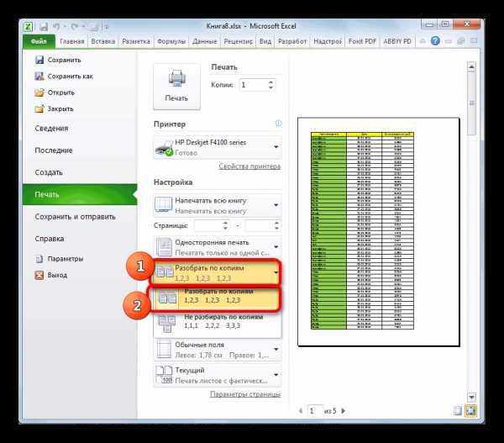Switch to the Главная ribbon tab
The height and width of the screenshot is (443, 504).
pyautogui.click(x=72, y=41)
